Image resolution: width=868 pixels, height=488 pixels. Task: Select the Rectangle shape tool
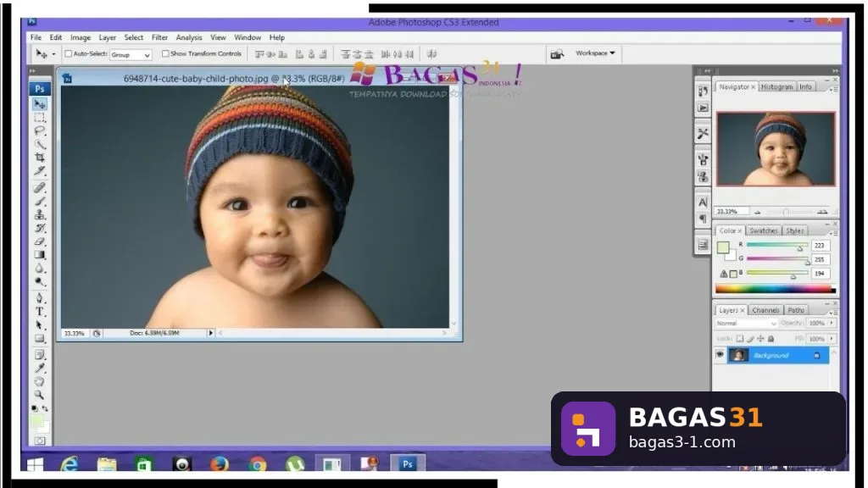(39, 338)
